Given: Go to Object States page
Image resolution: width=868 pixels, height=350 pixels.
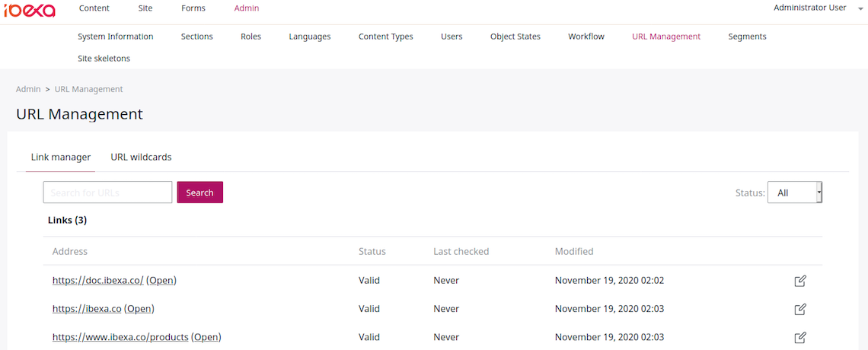Looking at the screenshot, I should 515,37.
